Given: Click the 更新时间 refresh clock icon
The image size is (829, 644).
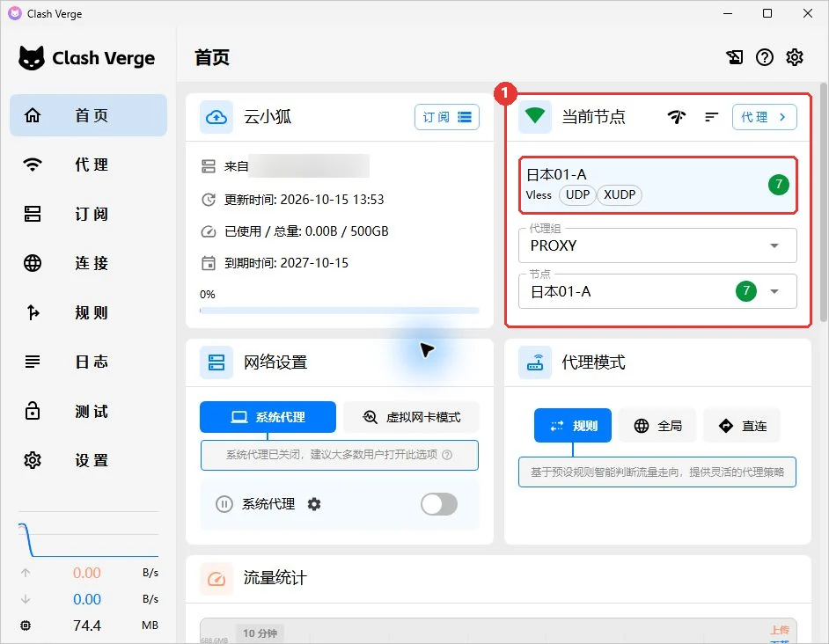Looking at the screenshot, I should 209,200.
